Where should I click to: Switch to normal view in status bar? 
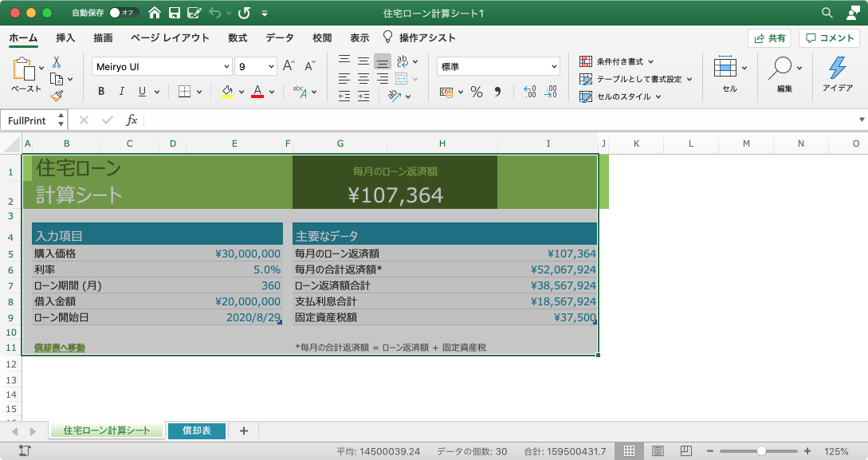(x=630, y=451)
